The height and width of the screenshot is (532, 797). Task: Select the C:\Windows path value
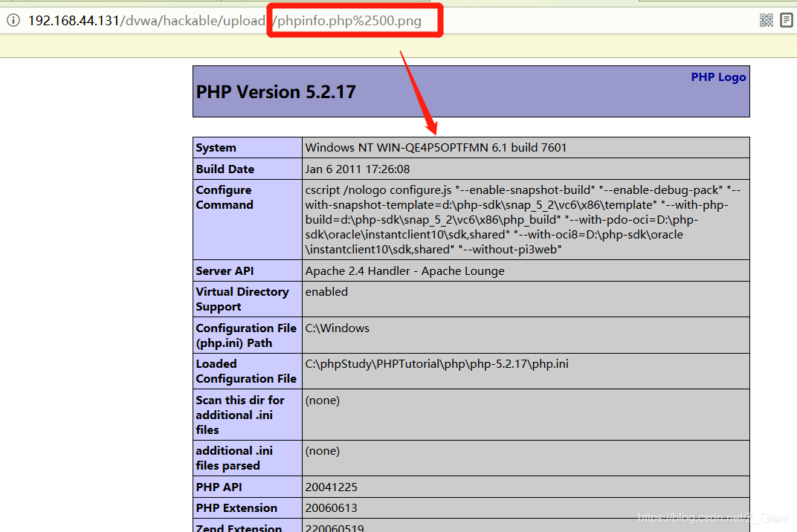pyautogui.click(x=337, y=328)
